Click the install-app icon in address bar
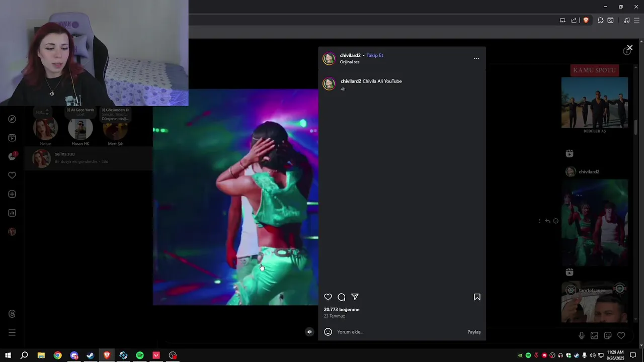644x362 pixels. pyautogui.click(x=562, y=20)
